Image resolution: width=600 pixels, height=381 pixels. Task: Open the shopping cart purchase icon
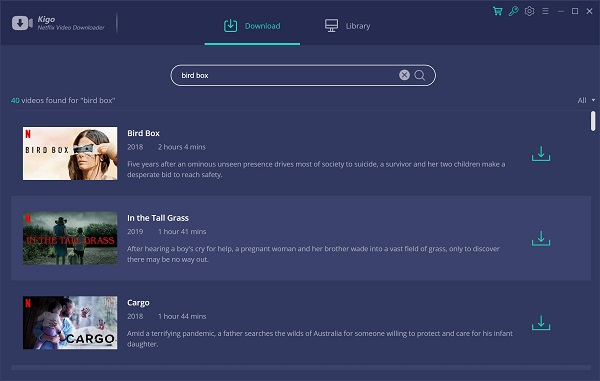(x=497, y=11)
